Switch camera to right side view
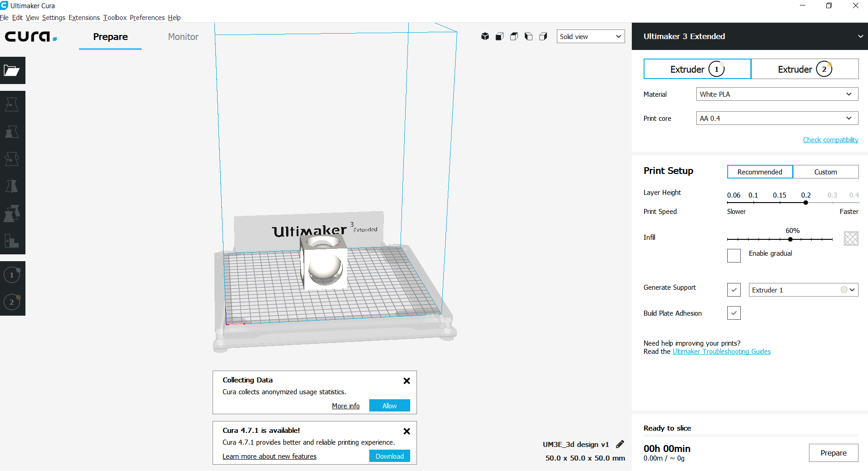 tap(543, 36)
